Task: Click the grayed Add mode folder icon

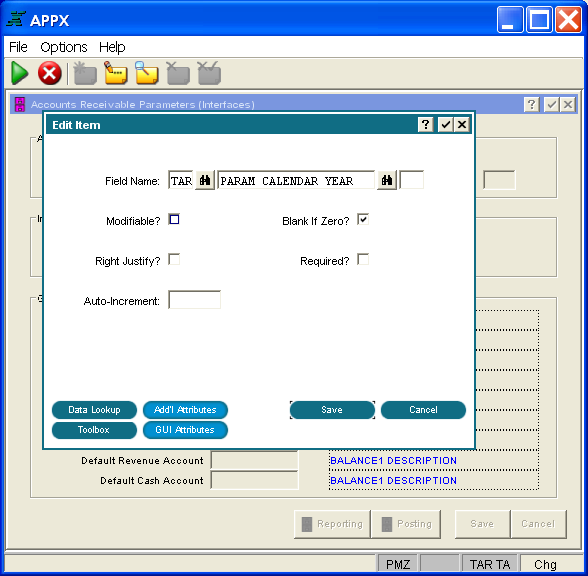Action: [x=85, y=73]
